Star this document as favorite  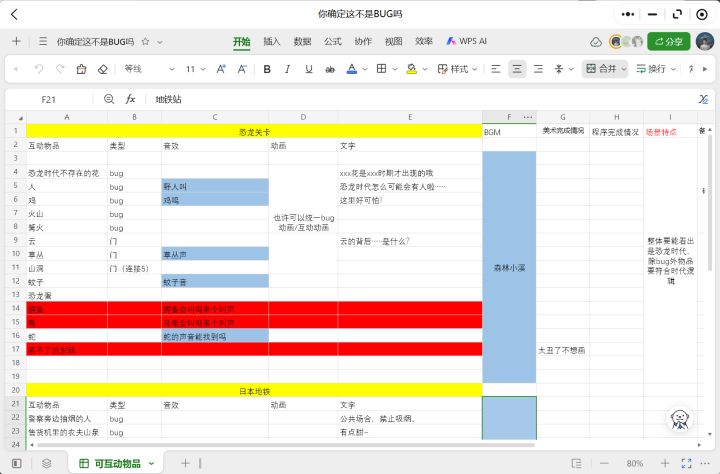click(x=145, y=42)
